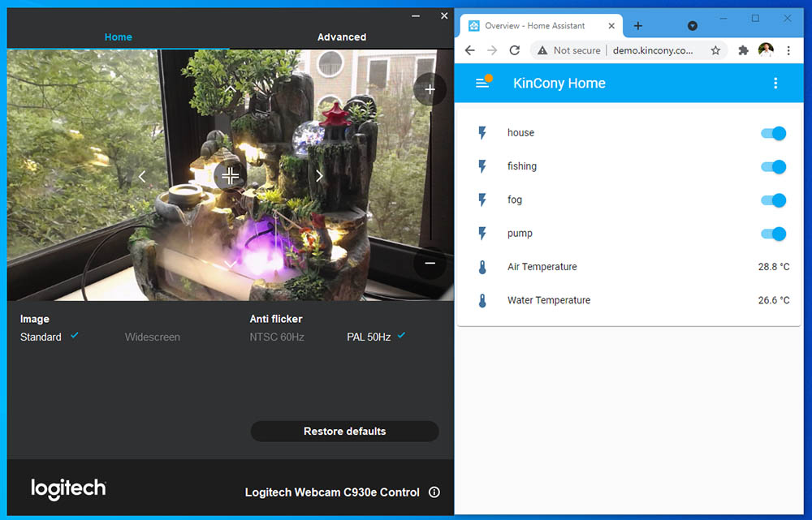
Task: Bookmark this page with the star icon
Action: [x=715, y=50]
